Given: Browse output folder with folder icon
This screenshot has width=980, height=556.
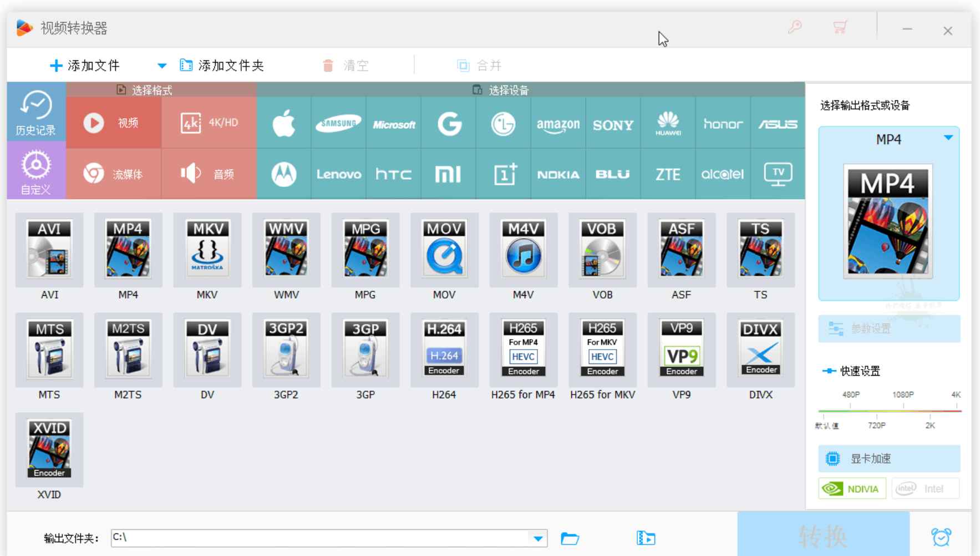Looking at the screenshot, I should 570,538.
